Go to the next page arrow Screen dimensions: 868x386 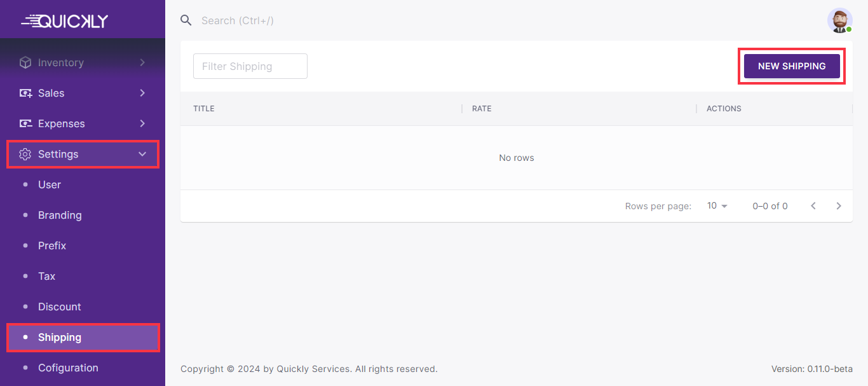click(838, 206)
